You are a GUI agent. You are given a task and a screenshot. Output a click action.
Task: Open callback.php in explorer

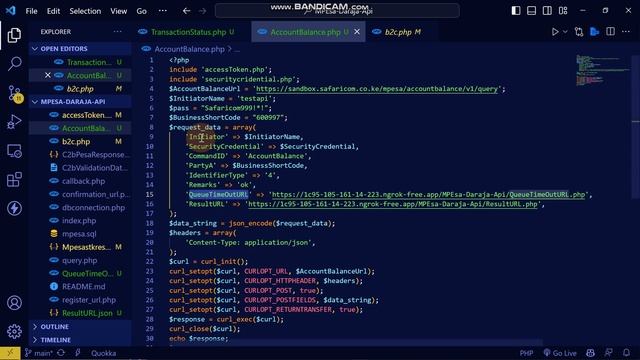[80, 181]
